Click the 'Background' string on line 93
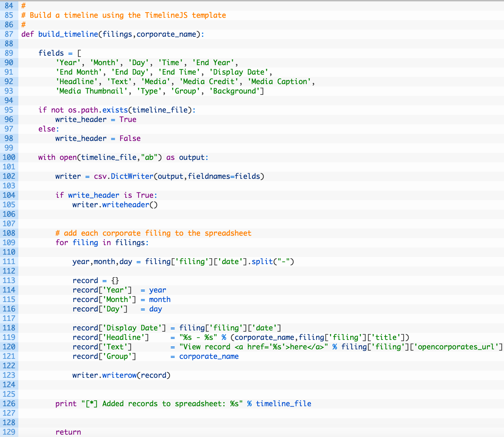 click(x=235, y=91)
